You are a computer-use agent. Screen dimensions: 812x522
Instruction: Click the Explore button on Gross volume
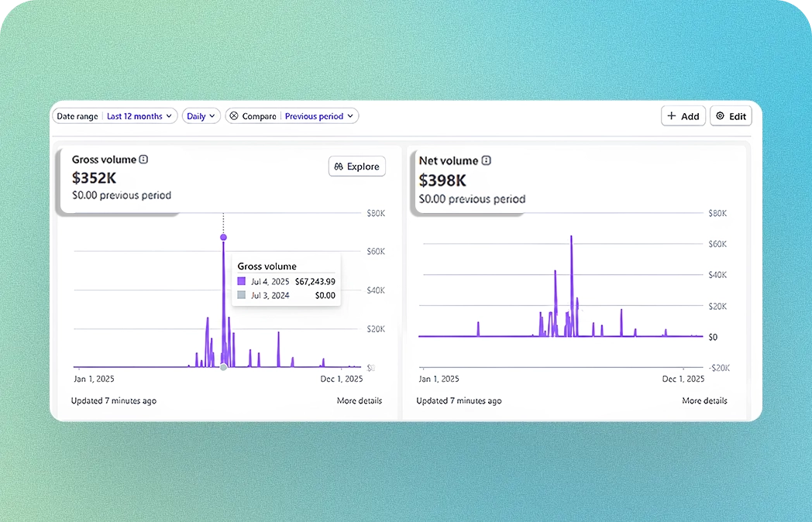356,167
